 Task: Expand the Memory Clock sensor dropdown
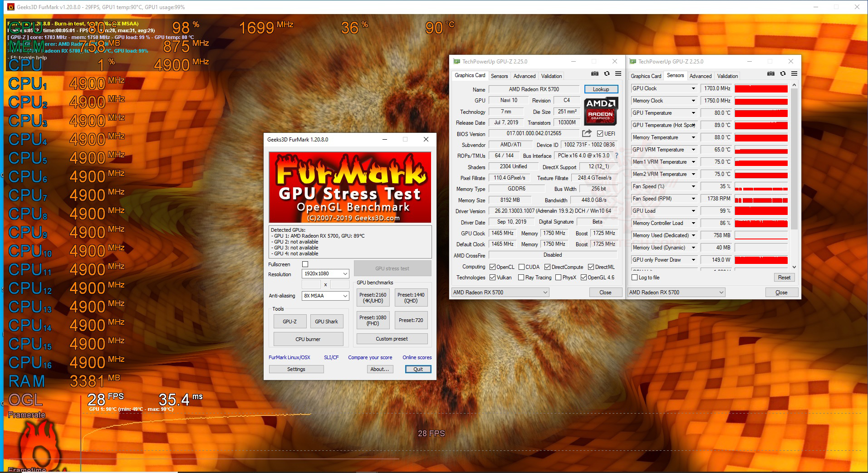click(x=693, y=101)
